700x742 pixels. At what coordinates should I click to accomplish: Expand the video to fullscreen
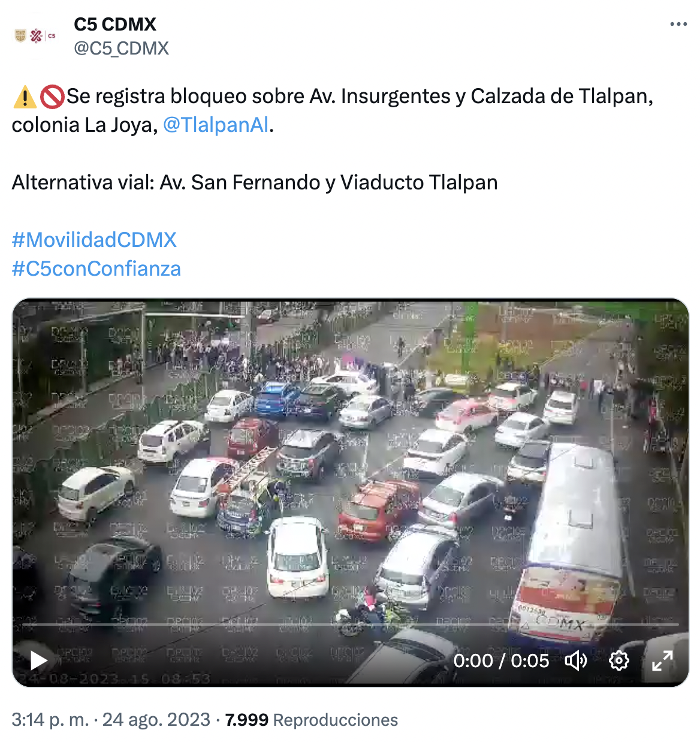tap(662, 660)
